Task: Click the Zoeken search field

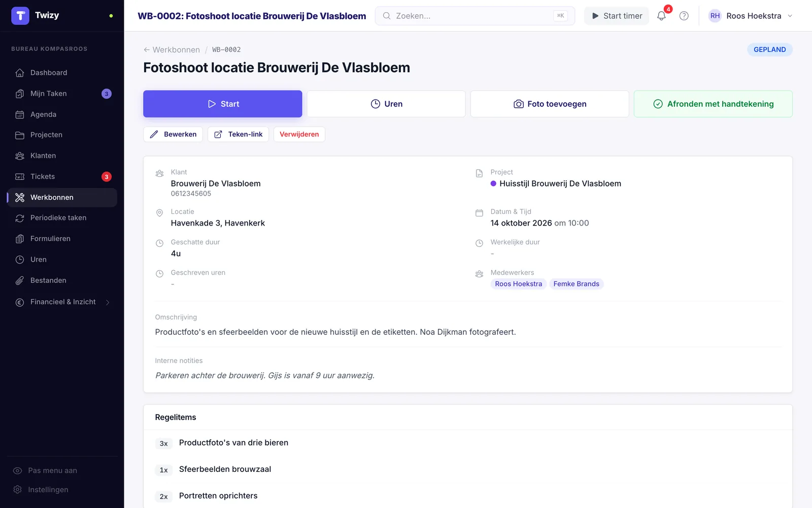Action: tap(475, 16)
